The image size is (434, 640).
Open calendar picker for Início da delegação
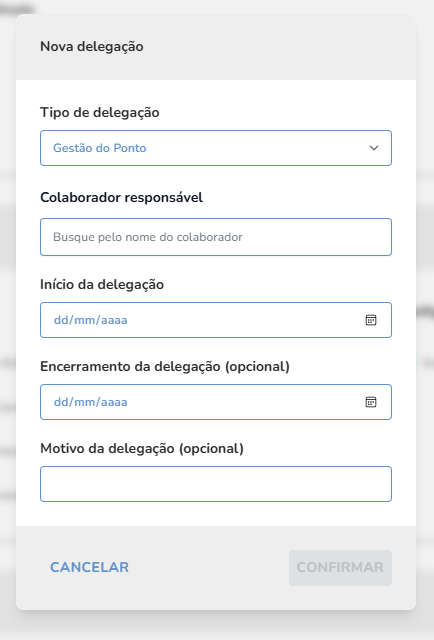pyautogui.click(x=371, y=320)
